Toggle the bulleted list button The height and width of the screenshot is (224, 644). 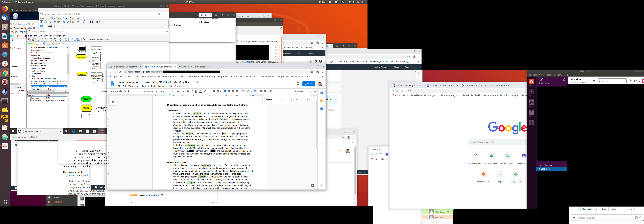coord(255,91)
